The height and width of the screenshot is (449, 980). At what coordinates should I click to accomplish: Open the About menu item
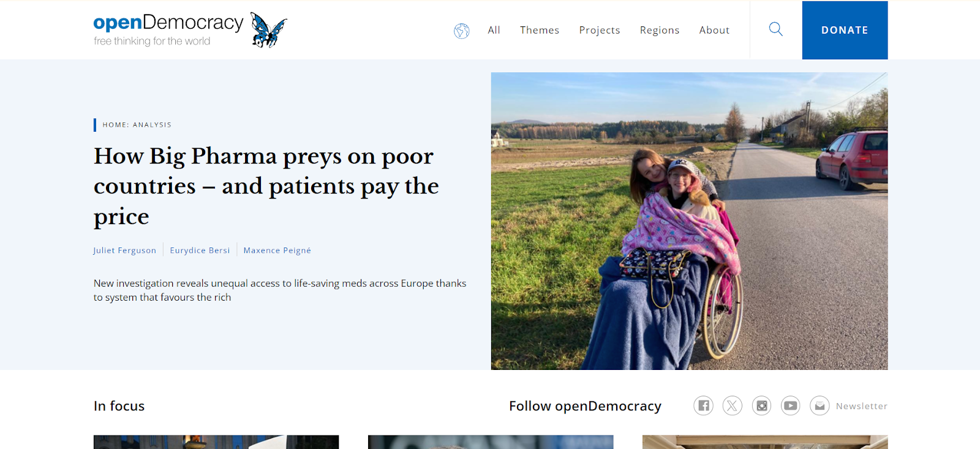click(714, 30)
